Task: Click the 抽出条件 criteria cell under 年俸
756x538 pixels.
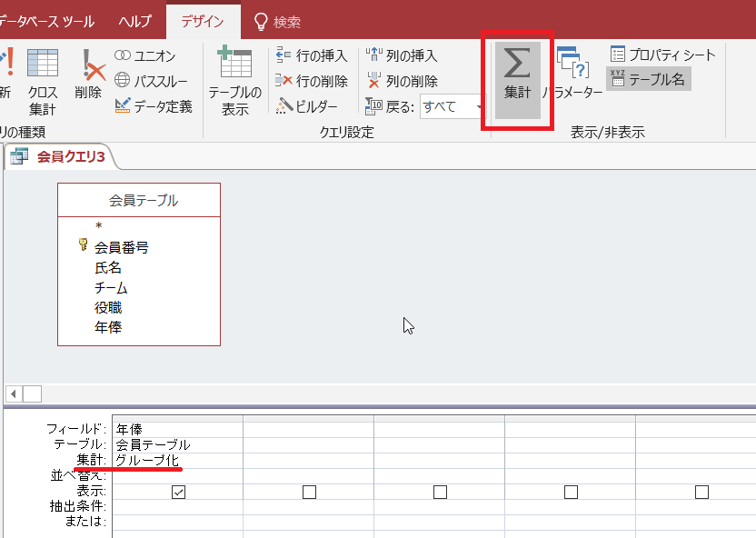Action: coord(177,507)
